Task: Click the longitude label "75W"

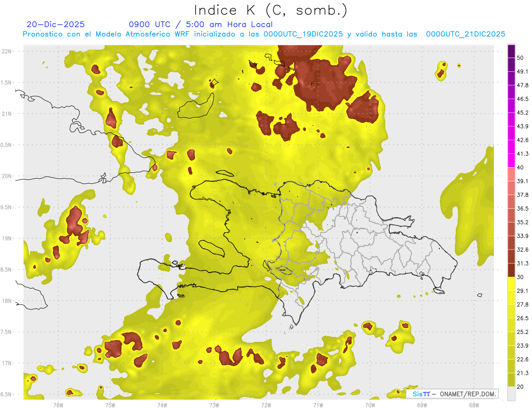Action: [x=110, y=405]
